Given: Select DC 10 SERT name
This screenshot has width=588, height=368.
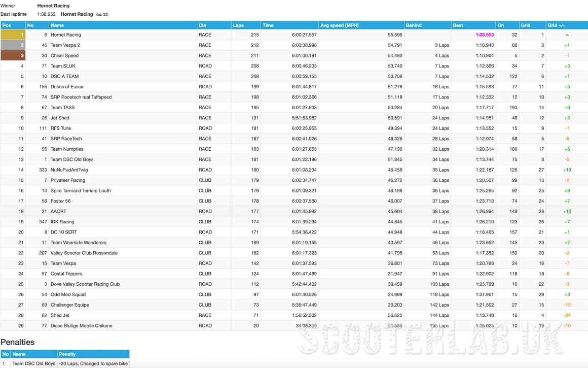Looking at the screenshot, I should [x=64, y=232].
